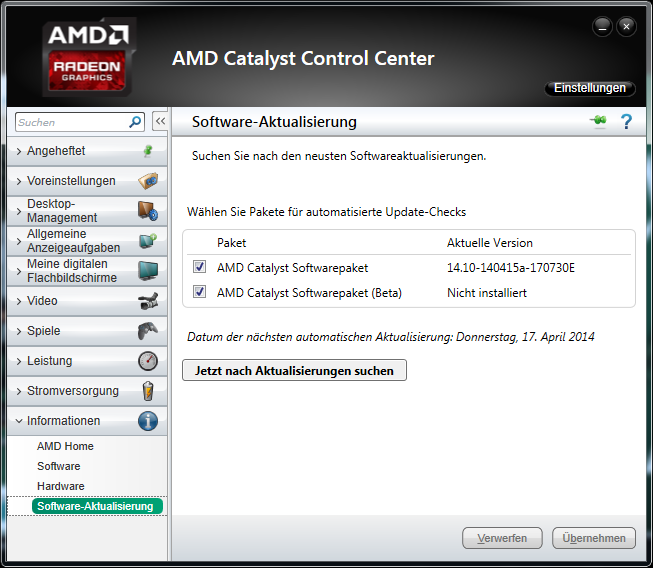Viewport: 653px width, 568px height.
Task: Open the Einstellungen menu
Action: pos(590,88)
